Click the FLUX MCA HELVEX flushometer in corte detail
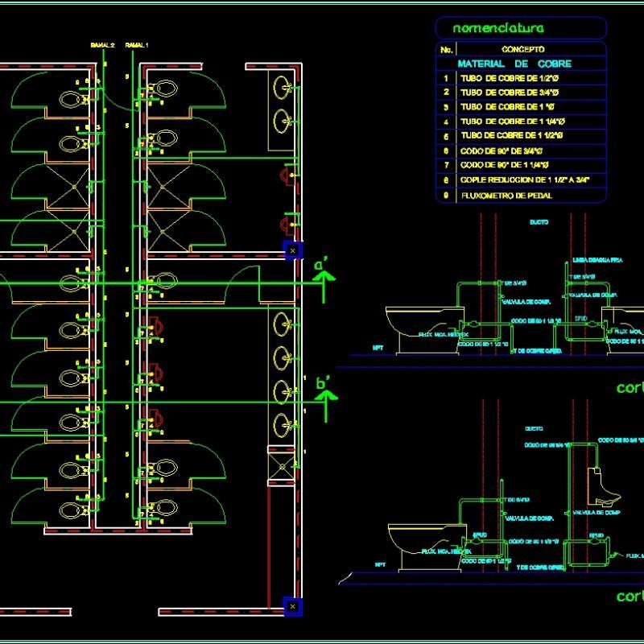Viewport: 644px width, 644px height. click(444, 333)
